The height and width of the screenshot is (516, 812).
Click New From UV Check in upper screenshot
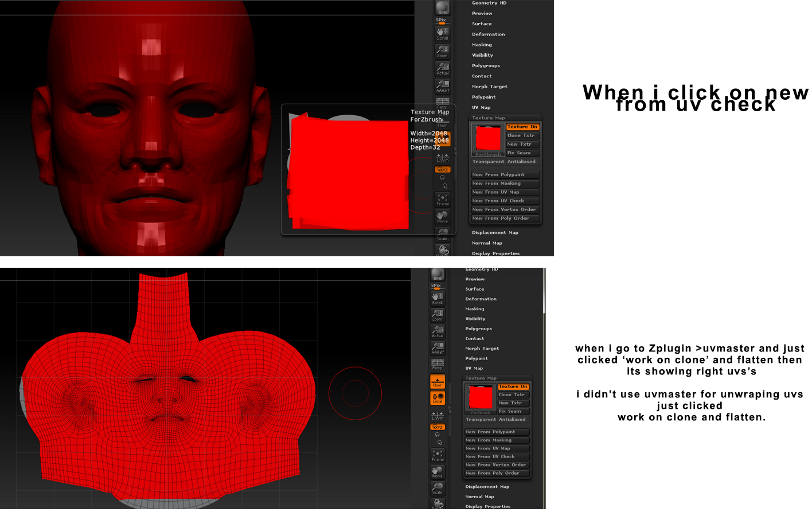tap(505, 201)
